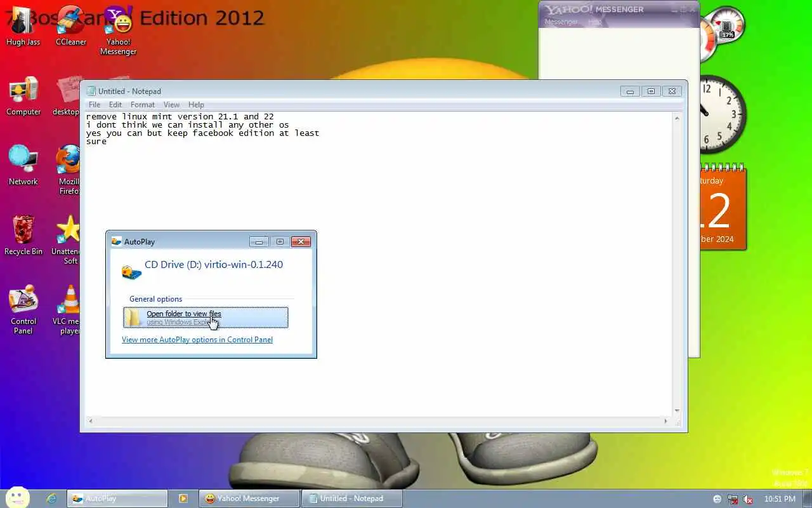Viewport: 812px width, 508px height.
Task: Click the 'CD Drive (D:) virtio-win-0.1.240' heading
Action: coord(214,265)
